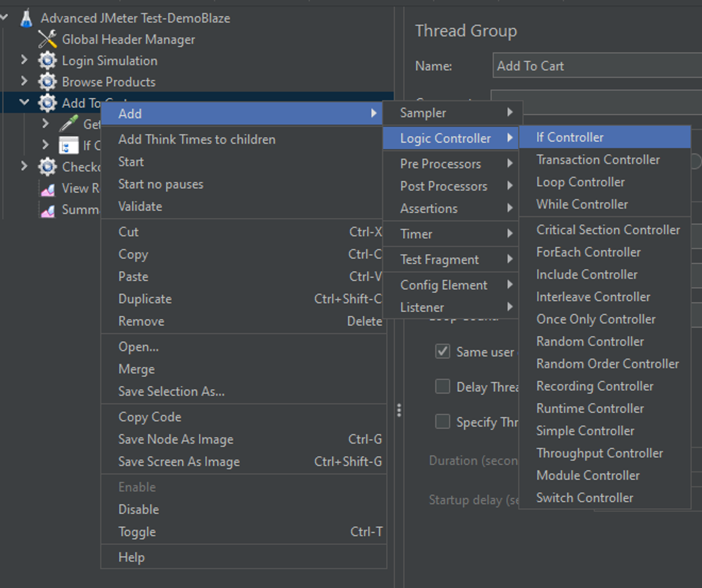The height and width of the screenshot is (588, 702).
Task: Choose Add Think Times to children
Action: [244, 139]
